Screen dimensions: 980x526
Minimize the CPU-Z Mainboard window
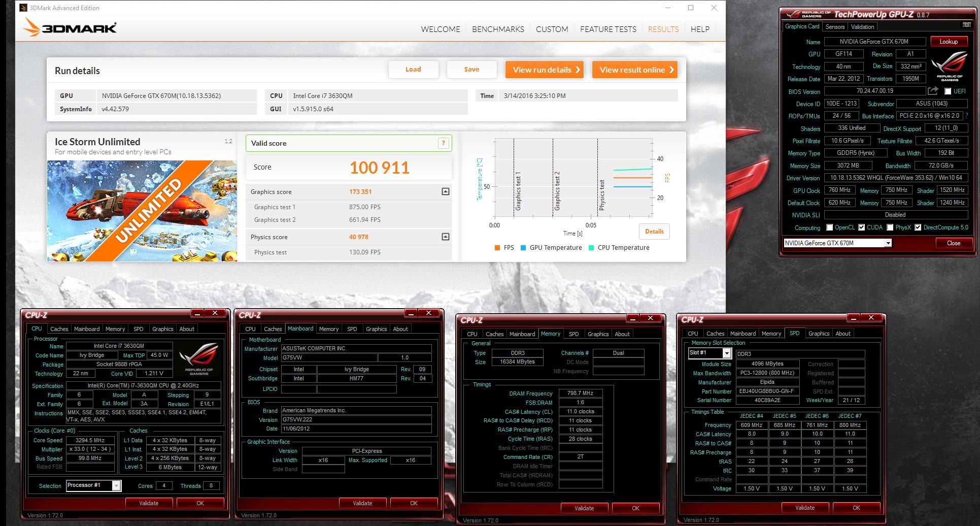tap(411, 313)
